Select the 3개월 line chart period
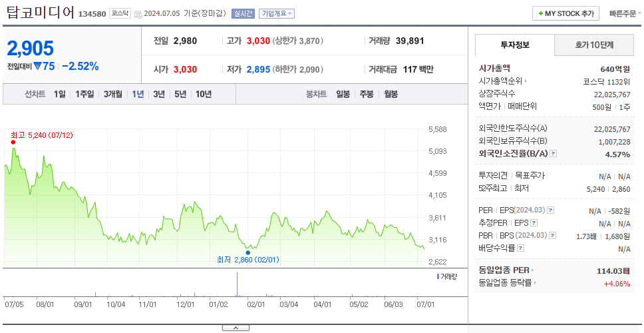Viewport: 644px width, 333px height. point(113,94)
